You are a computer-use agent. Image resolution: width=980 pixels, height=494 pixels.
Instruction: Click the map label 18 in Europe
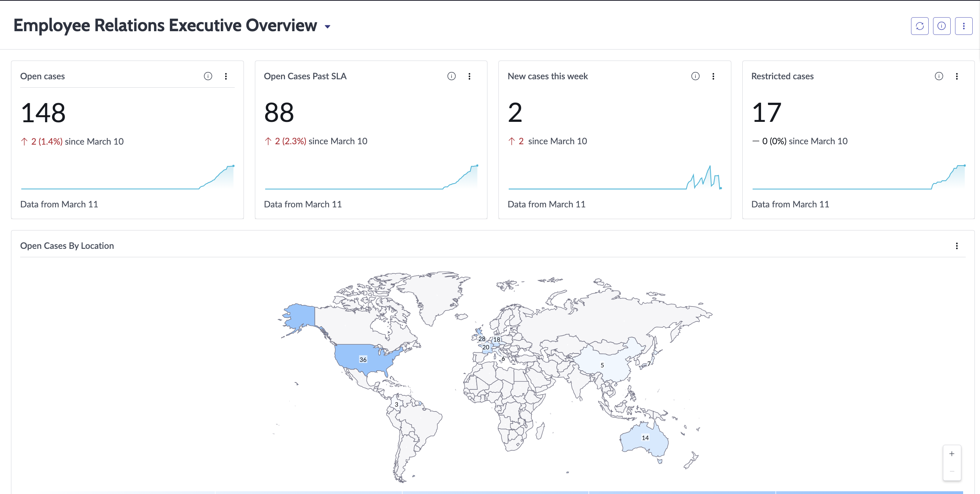[497, 339]
